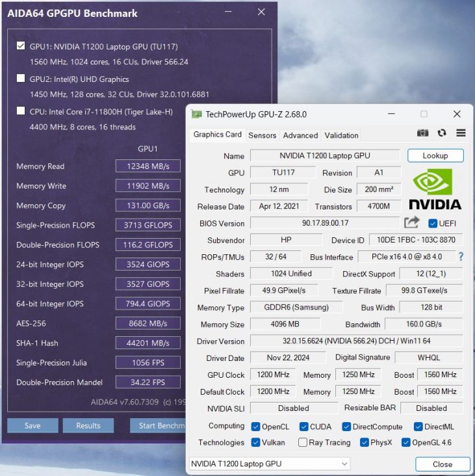Close the GPU-Z window via X

click(x=457, y=114)
